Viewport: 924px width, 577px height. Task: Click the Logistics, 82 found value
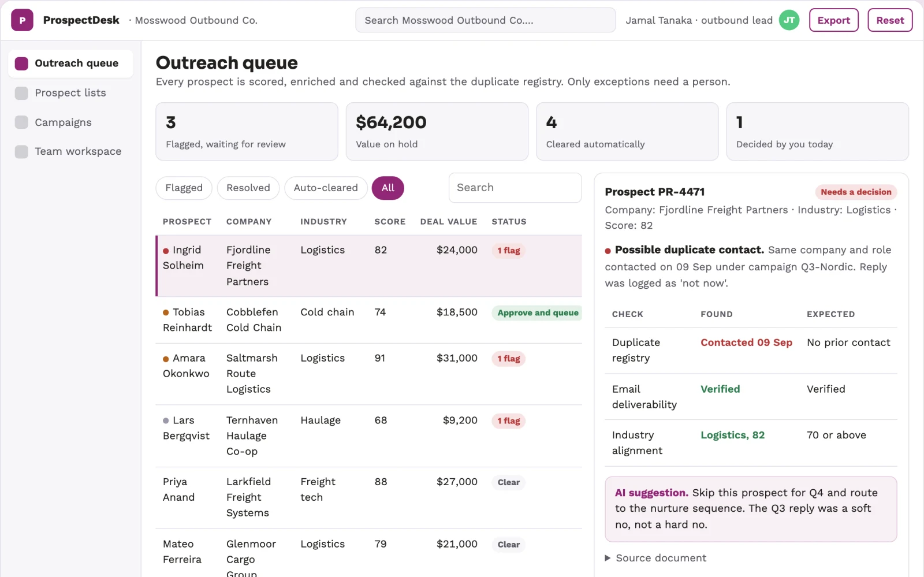pyautogui.click(x=732, y=435)
